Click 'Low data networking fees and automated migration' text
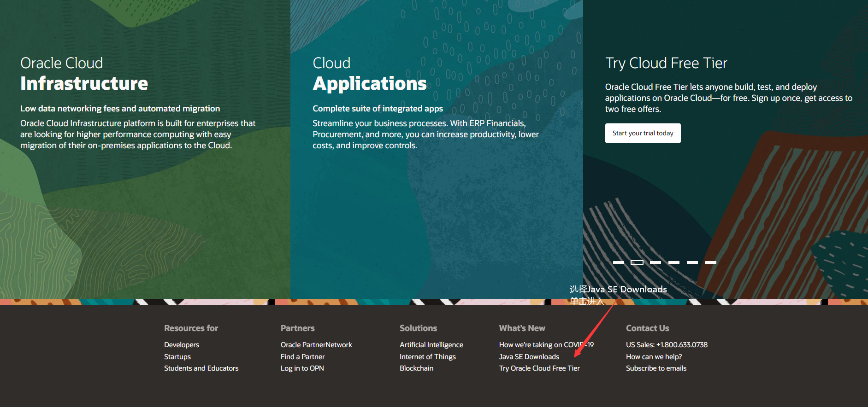The width and height of the screenshot is (868, 407). (120, 109)
